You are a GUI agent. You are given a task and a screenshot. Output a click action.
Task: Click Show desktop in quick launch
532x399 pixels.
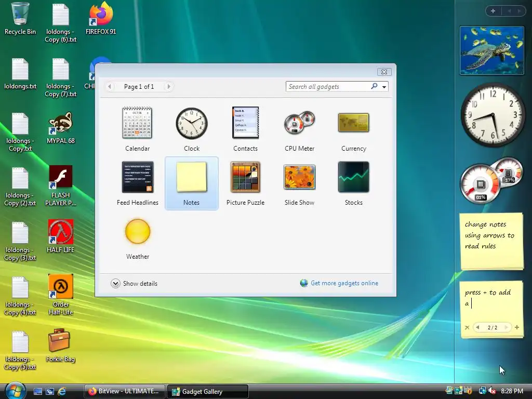37,392
